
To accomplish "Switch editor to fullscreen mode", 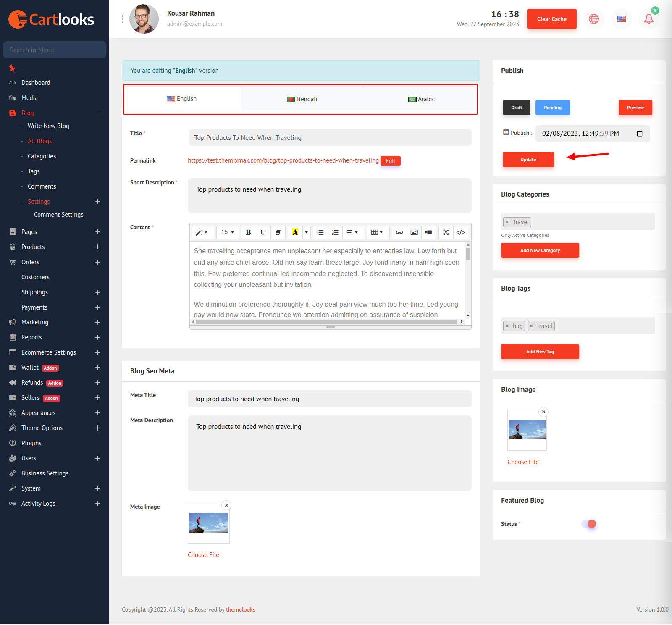I will point(446,232).
